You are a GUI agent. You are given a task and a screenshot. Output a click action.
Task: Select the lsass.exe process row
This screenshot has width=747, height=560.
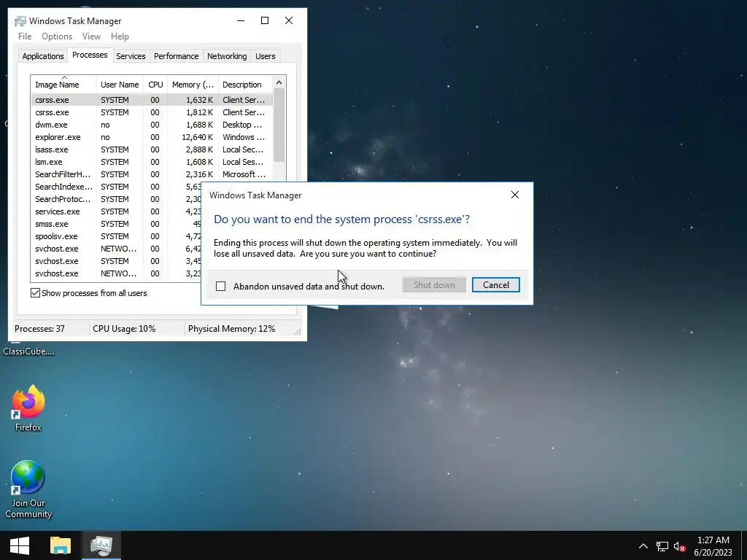pyautogui.click(x=152, y=149)
